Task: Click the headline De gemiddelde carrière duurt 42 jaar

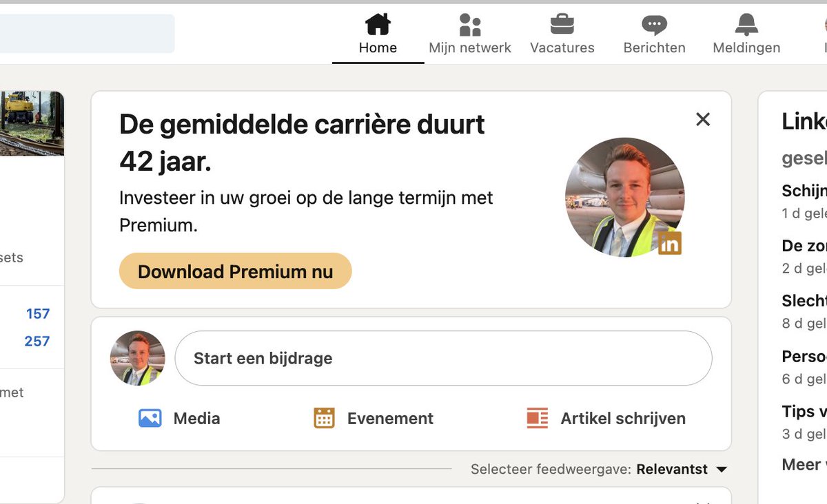Action: [302, 143]
